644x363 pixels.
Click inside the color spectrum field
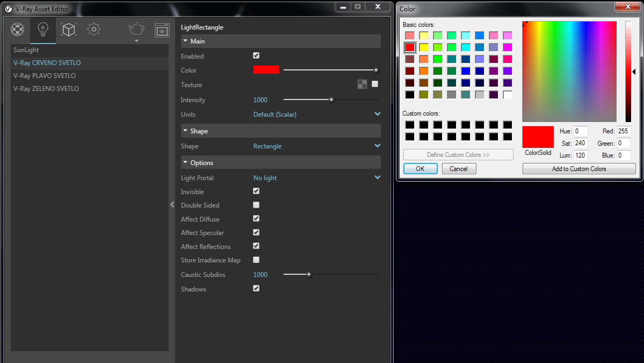tap(569, 72)
